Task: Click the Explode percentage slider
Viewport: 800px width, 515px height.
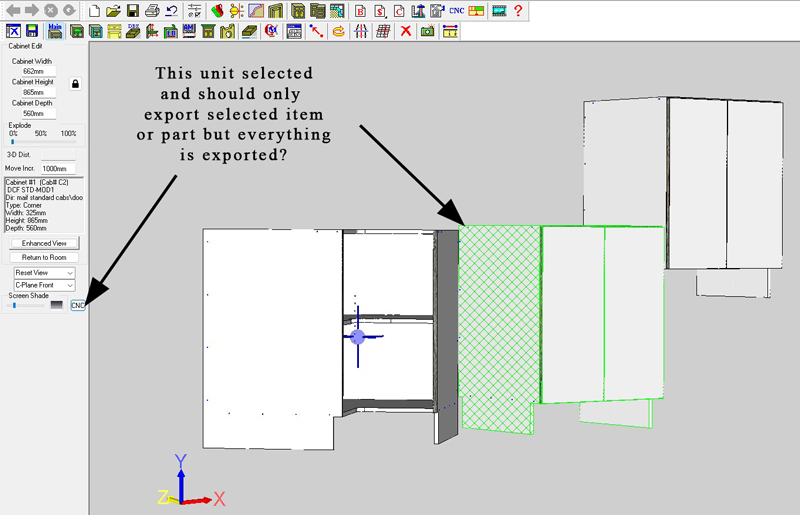Action: coord(43,141)
